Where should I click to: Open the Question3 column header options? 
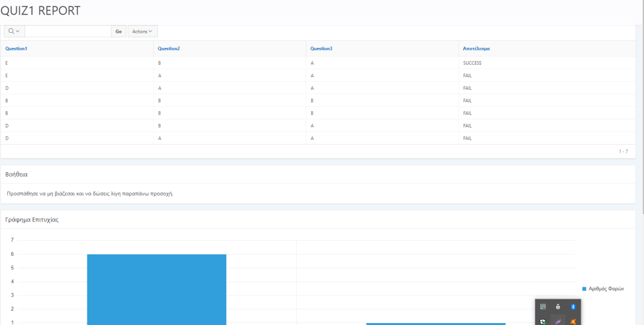321,48
